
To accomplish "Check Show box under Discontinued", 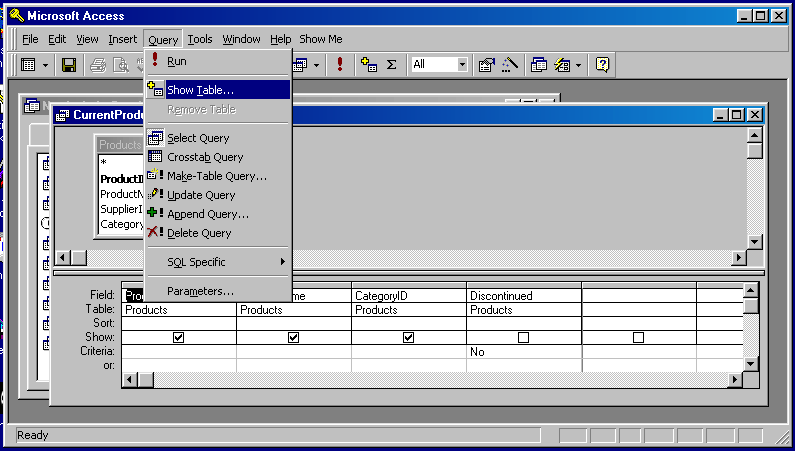I will (x=523, y=337).
